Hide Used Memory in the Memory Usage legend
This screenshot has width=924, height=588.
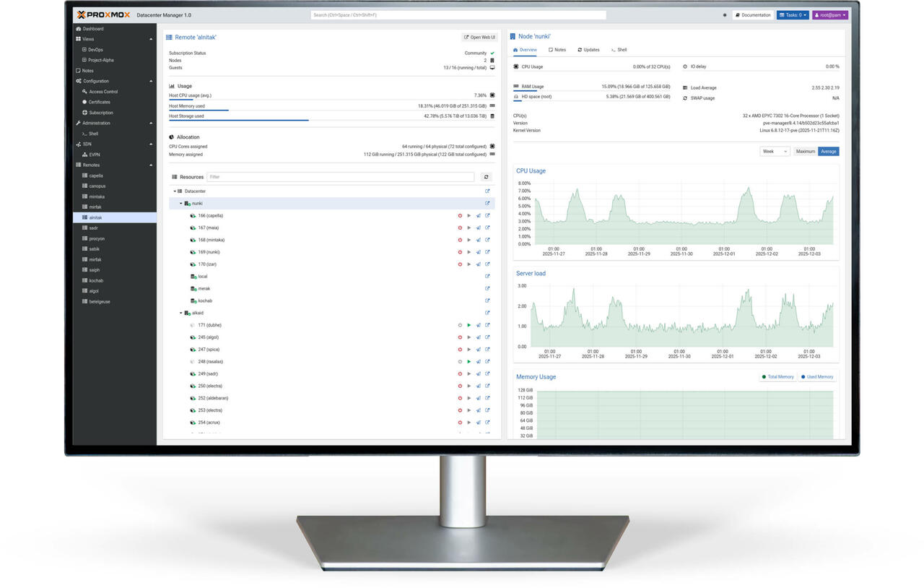817,376
